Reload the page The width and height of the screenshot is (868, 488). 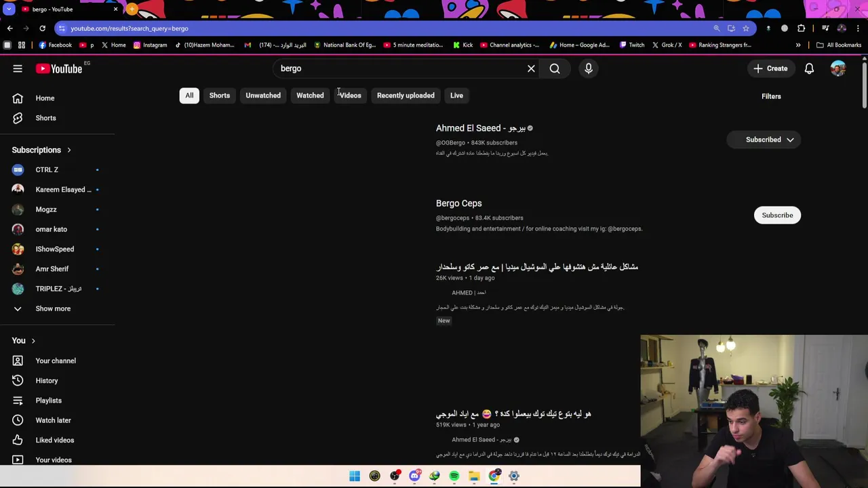(x=42, y=28)
